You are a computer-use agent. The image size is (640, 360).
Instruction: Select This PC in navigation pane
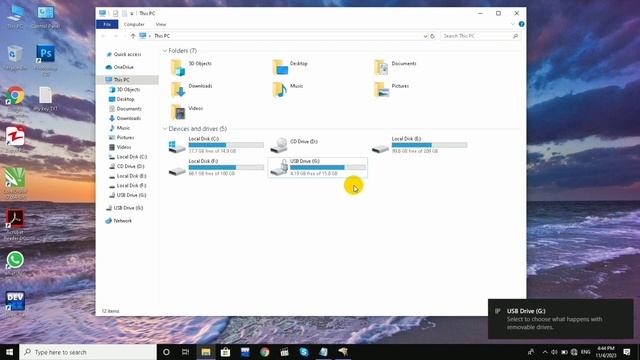click(127, 80)
